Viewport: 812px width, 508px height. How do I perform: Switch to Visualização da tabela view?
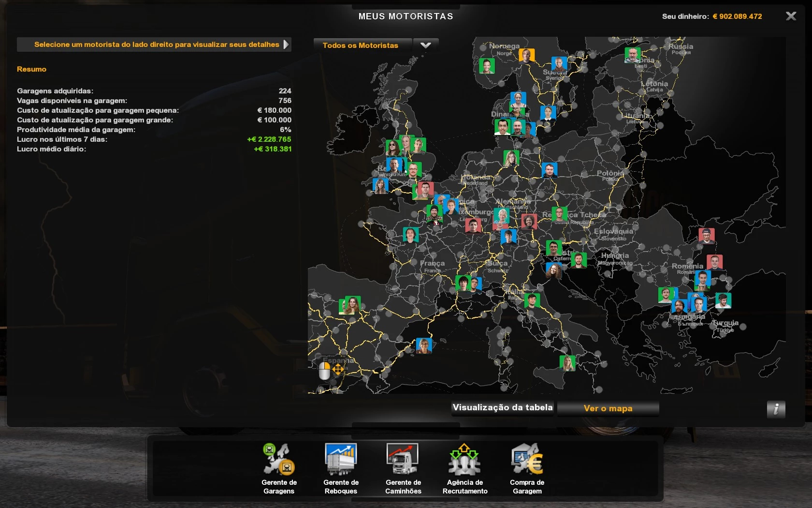click(x=503, y=408)
